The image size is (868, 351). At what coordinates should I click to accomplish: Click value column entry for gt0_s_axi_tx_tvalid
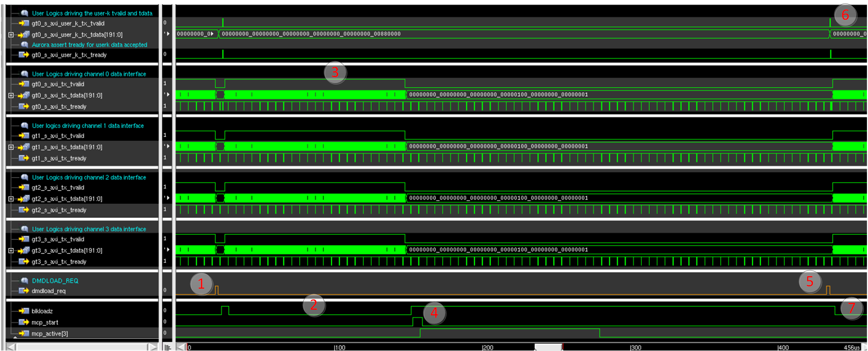click(165, 83)
